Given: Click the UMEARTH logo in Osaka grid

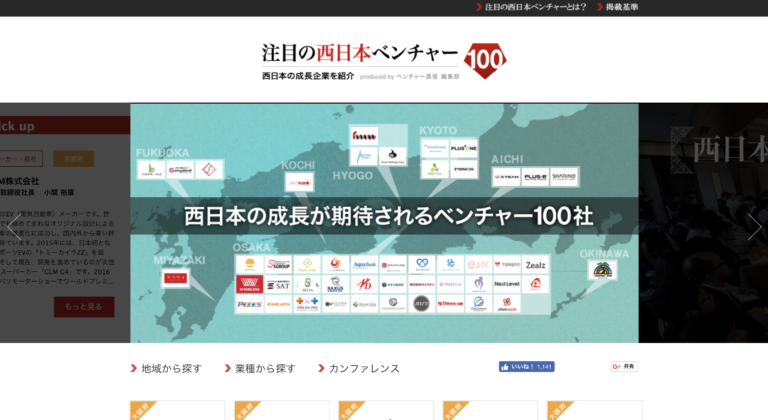Looking at the screenshot, I should pyautogui.click(x=278, y=304).
